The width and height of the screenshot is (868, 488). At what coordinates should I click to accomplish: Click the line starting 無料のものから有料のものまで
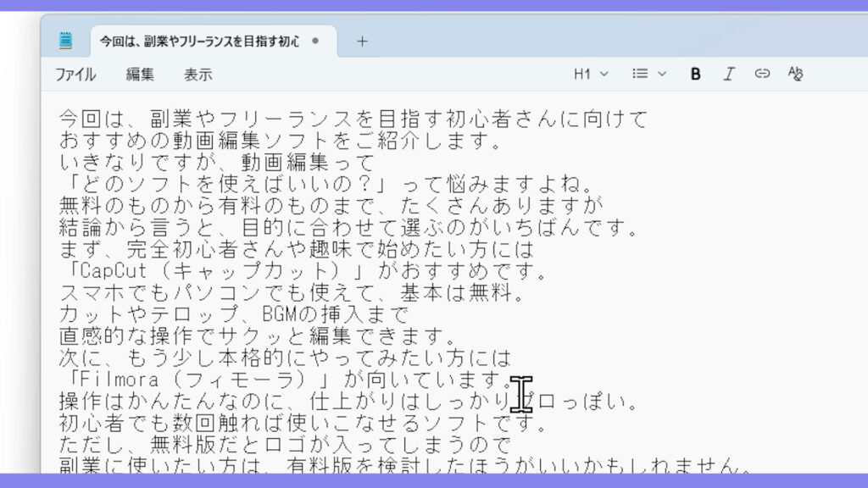click(331, 206)
